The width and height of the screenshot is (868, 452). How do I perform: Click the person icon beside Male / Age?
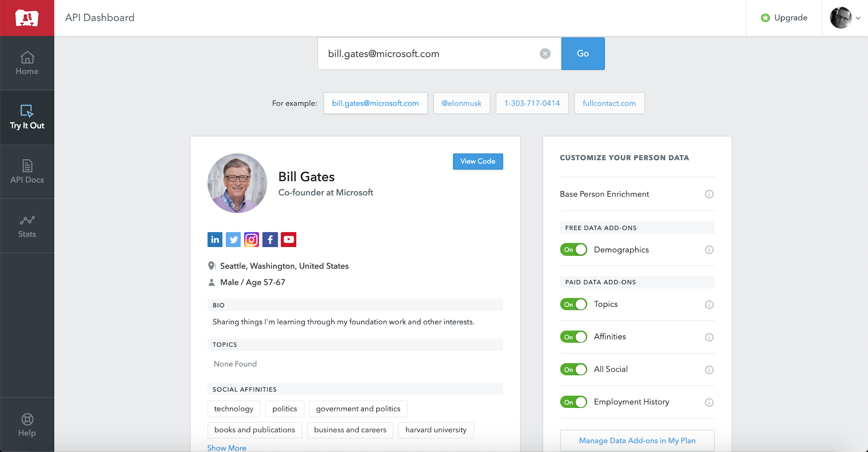click(211, 282)
